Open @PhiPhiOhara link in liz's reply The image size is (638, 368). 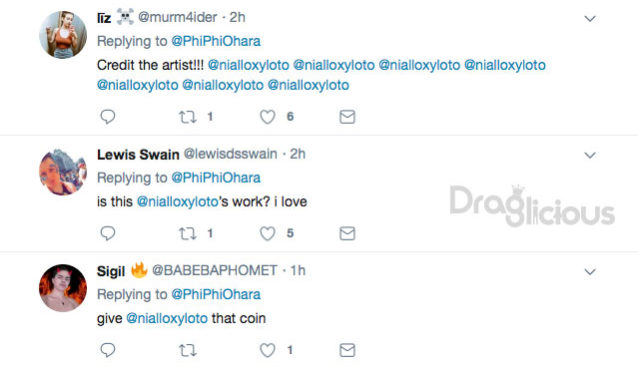[x=216, y=41]
